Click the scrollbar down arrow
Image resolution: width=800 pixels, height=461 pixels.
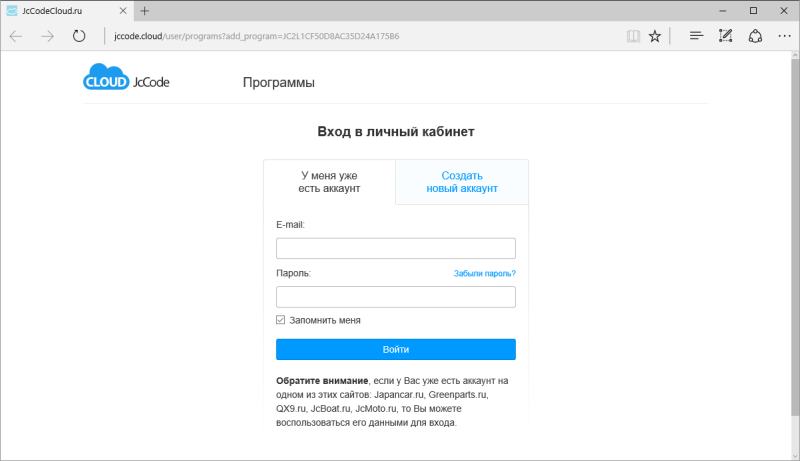click(795, 455)
